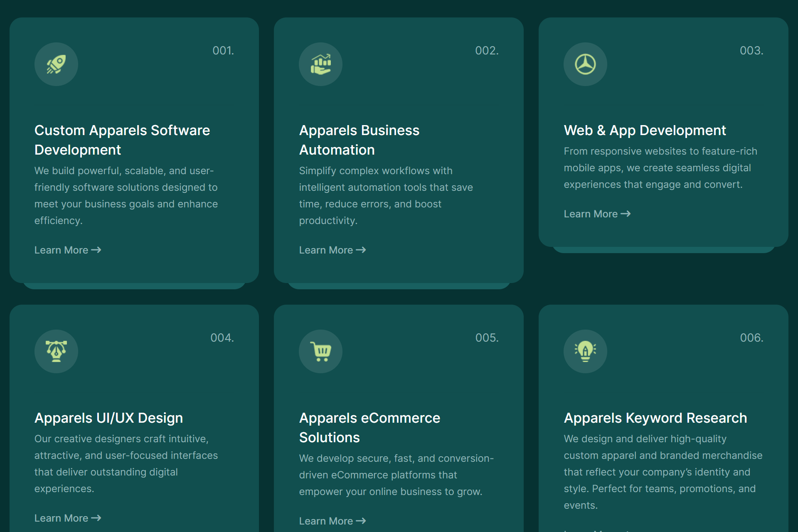Click the hand-with-chart automation icon

point(320,64)
